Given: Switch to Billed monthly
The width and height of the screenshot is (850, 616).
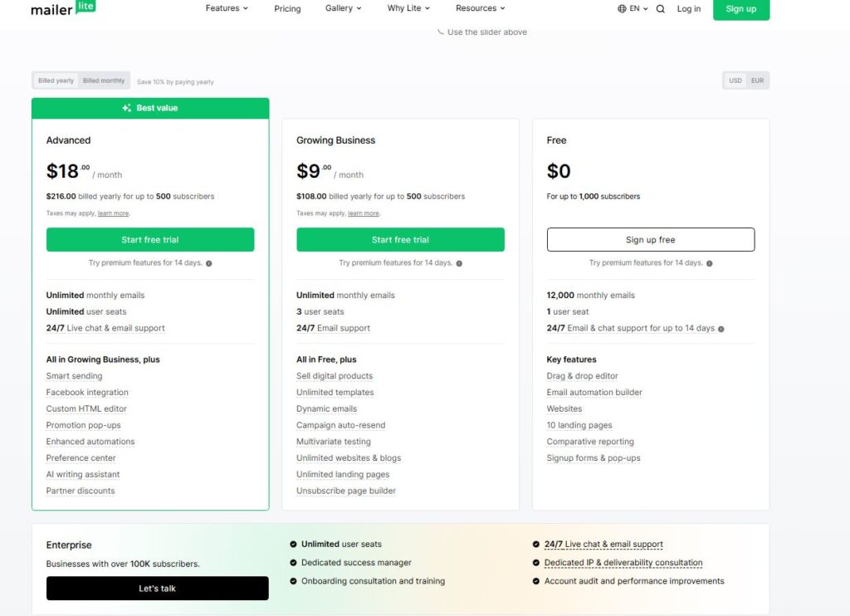Looking at the screenshot, I should [x=104, y=81].
